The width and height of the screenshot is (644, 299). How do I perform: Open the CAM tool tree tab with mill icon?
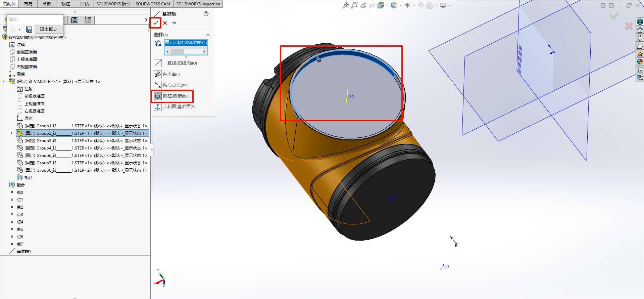coord(88,20)
